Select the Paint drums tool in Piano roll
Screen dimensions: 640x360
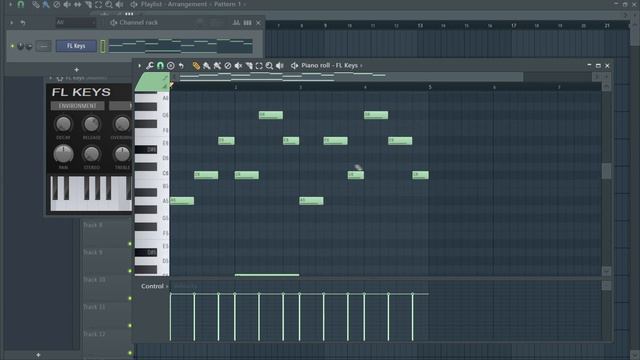217,66
